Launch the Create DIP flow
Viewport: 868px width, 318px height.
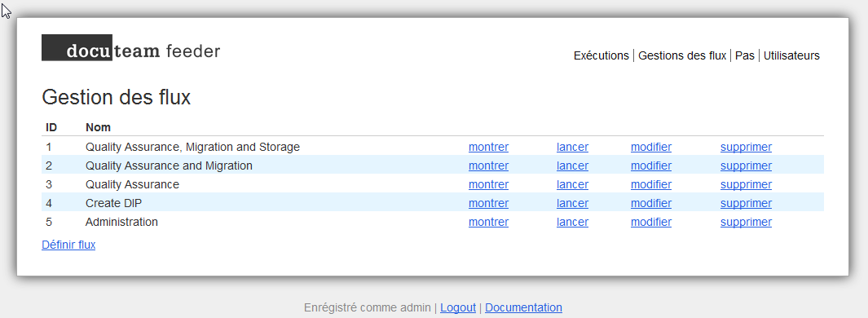(x=572, y=203)
